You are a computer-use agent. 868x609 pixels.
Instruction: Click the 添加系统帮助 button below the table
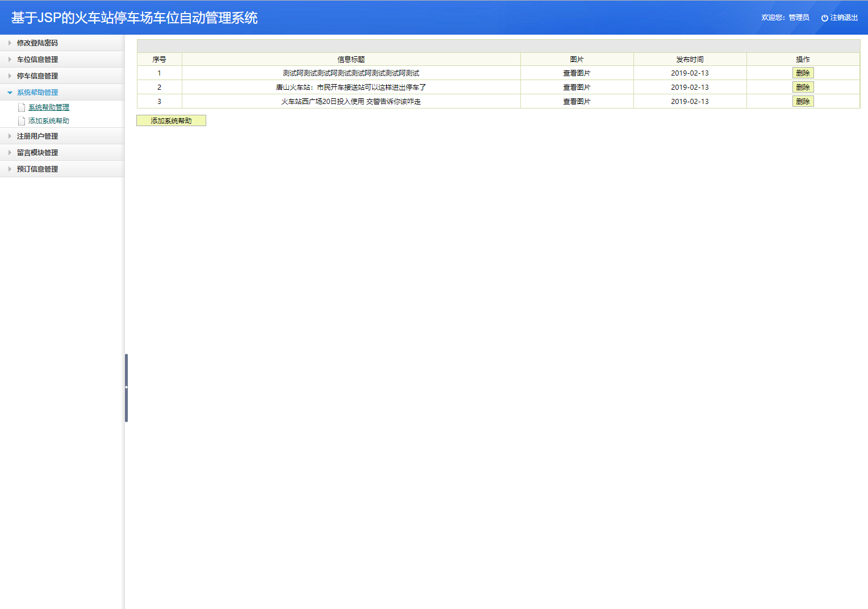pos(171,120)
